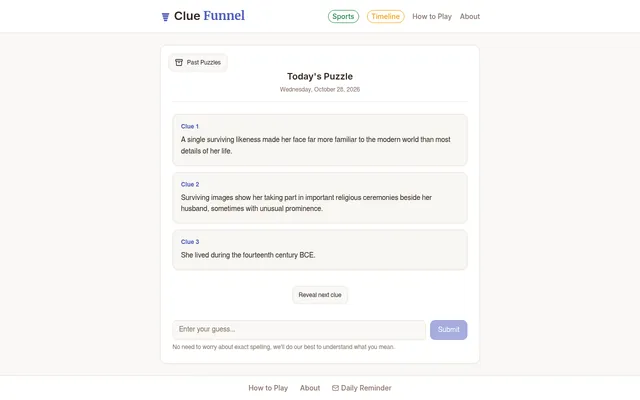Click the archive box icon for Past Puzzles

pyautogui.click(x=179, y=62)
